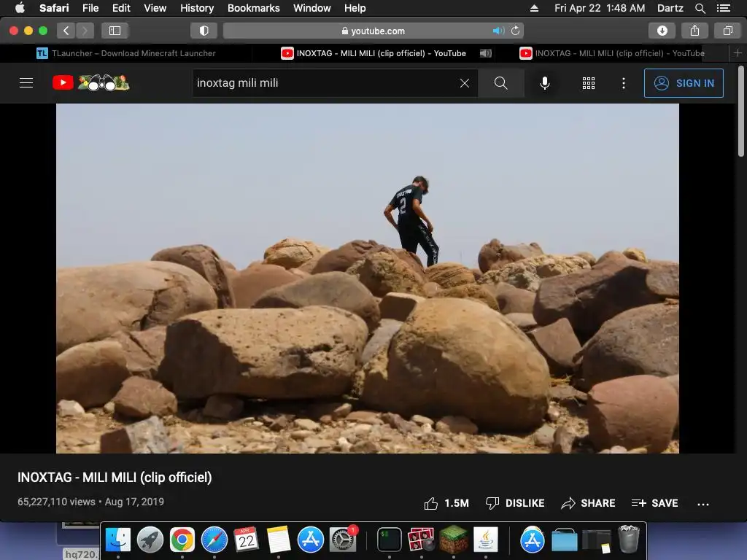Open Launchpad from the Dock
Screen dimensions: 747x560
[150, 540]
